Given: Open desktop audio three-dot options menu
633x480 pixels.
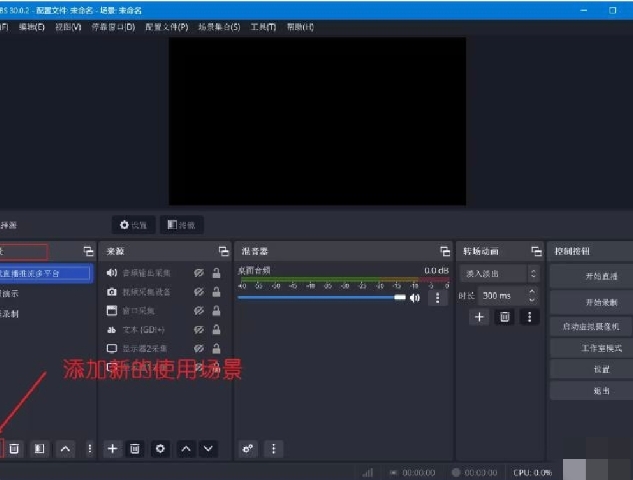Looking at the screenshot, I should point(437,298).
